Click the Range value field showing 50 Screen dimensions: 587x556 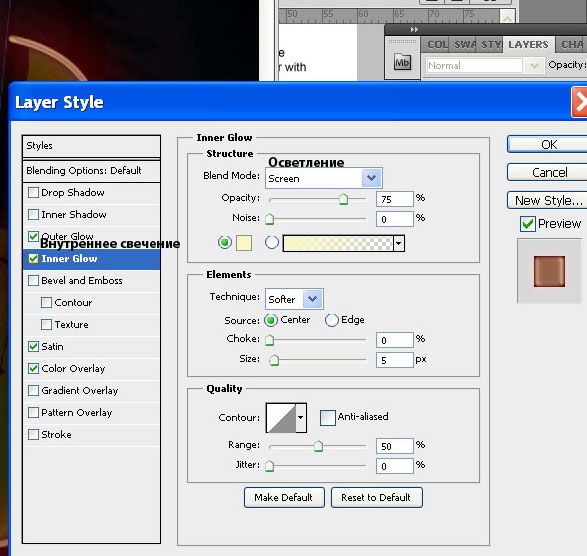coord(395,446)
